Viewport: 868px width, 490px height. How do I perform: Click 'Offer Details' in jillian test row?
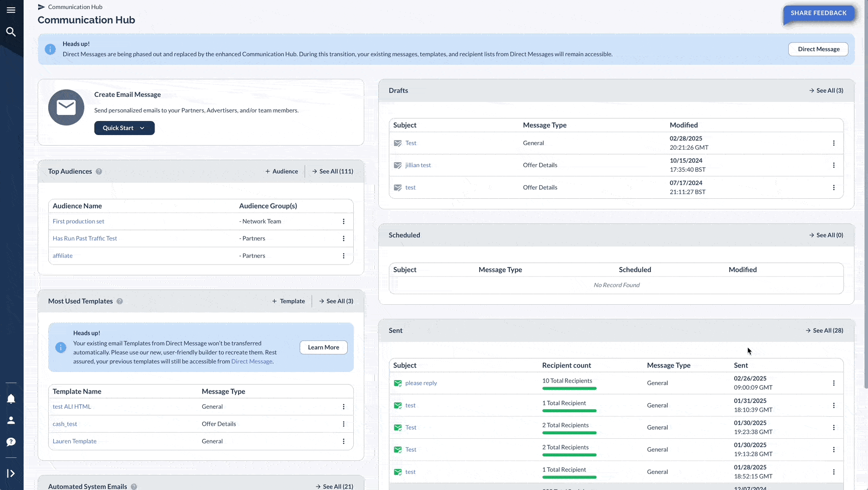540,165
